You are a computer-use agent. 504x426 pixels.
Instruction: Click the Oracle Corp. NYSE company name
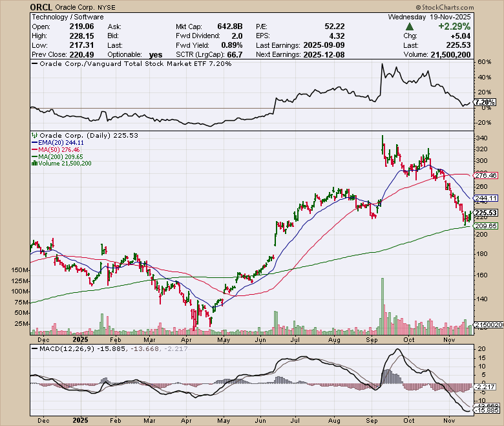85,7
